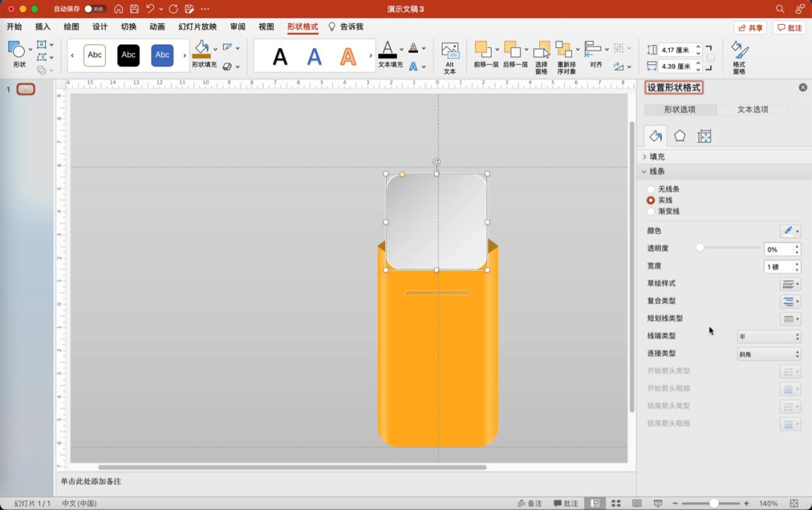Select the Effects pentagon icon in pane
The width and height of the screenshot is (812, 510).
(x=680, y=136)
